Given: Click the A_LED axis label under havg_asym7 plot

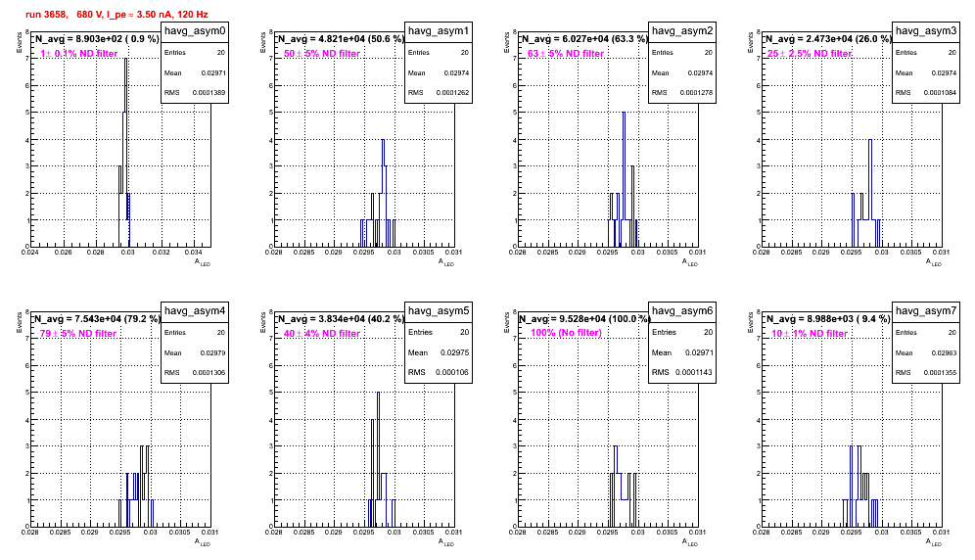Looking at the screenshot, I should coord(934,542).
